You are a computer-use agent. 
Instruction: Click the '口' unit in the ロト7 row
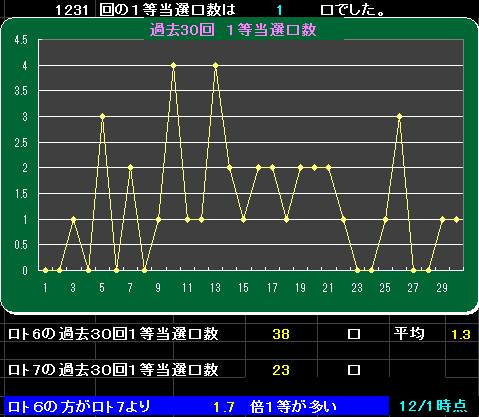tap(354, 370)
